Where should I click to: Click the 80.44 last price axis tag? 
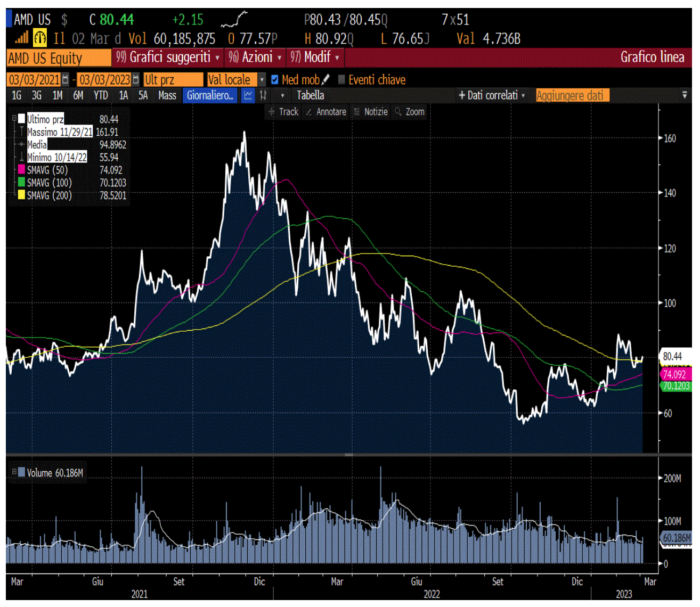coord(674,356)
